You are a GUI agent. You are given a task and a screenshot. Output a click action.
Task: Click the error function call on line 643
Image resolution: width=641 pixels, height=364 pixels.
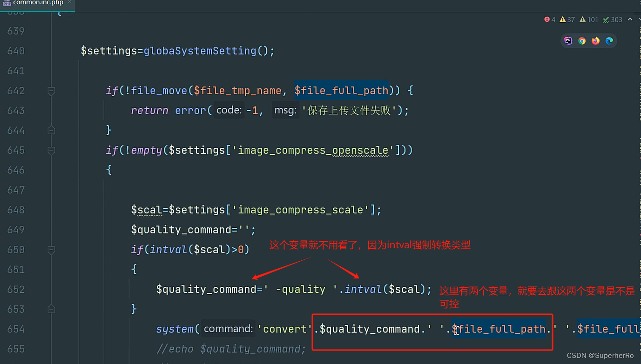(x=190, y=111)
